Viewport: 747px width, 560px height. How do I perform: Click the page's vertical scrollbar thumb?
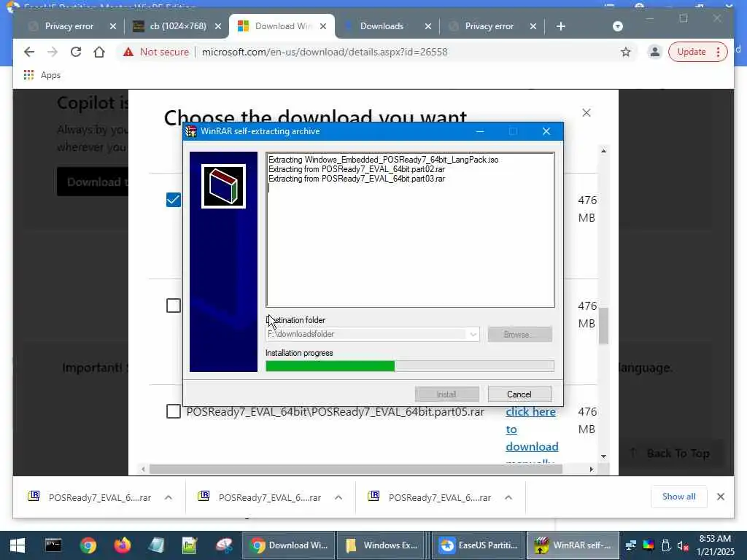[x=603, y=326]
